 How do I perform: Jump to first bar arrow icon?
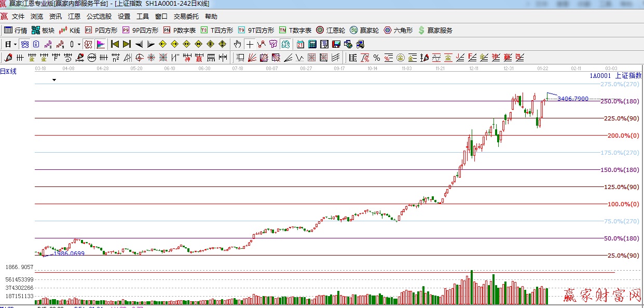click(115, 44)
